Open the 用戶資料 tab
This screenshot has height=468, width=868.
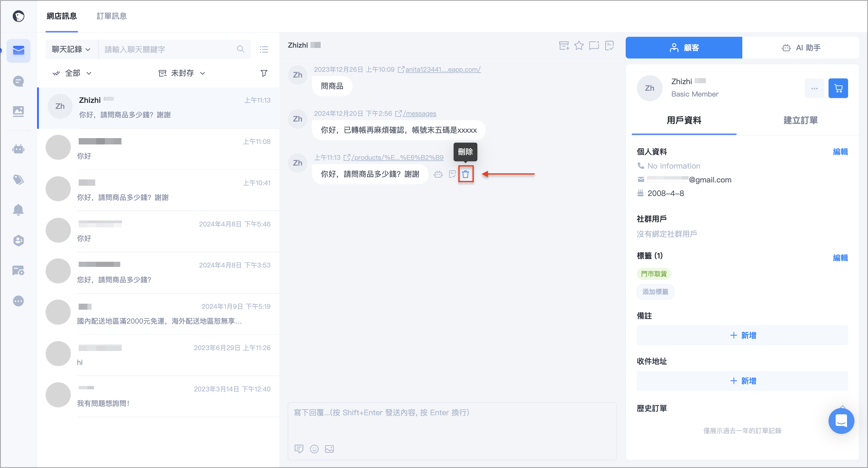click(x=684, y=120)
